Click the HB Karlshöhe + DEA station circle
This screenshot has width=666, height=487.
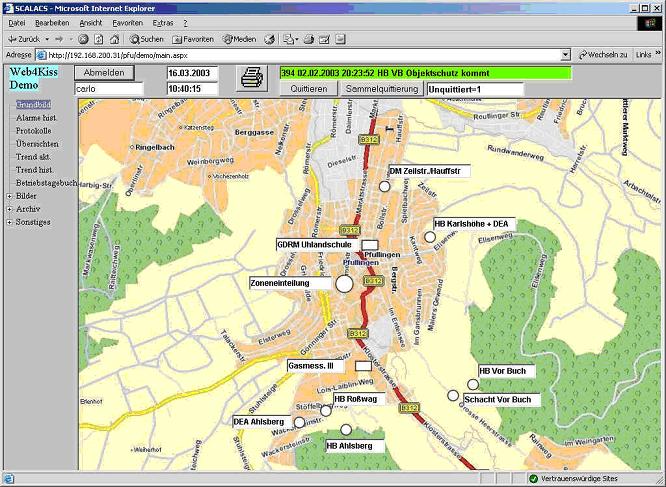click(x=430, y=236)
